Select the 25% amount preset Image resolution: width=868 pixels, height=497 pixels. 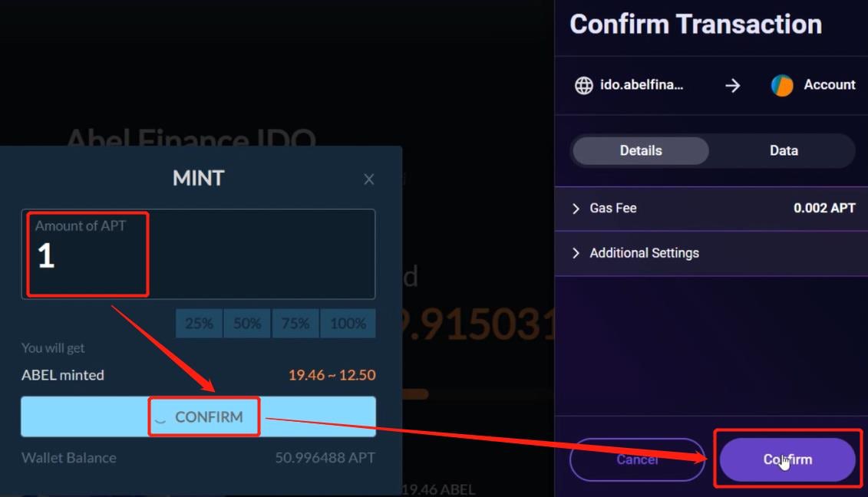(x=199, y=324)
